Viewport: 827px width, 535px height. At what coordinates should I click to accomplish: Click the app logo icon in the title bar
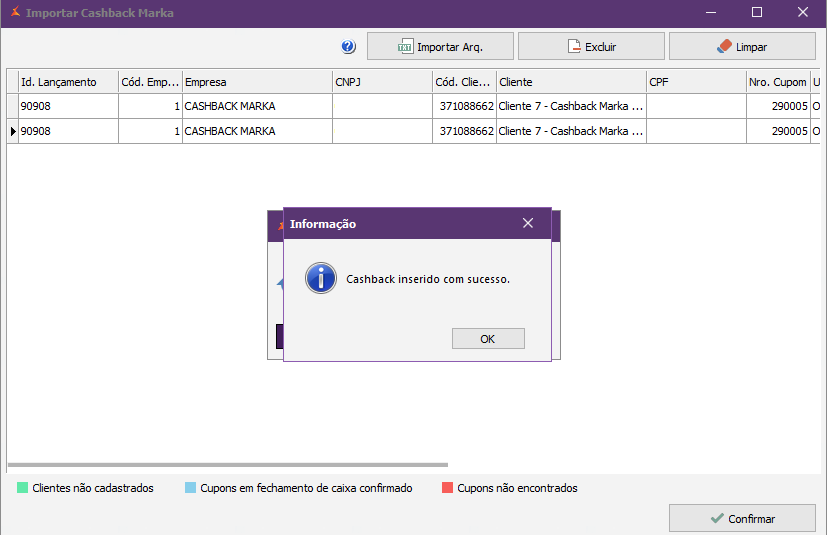[x=15, y=12]
